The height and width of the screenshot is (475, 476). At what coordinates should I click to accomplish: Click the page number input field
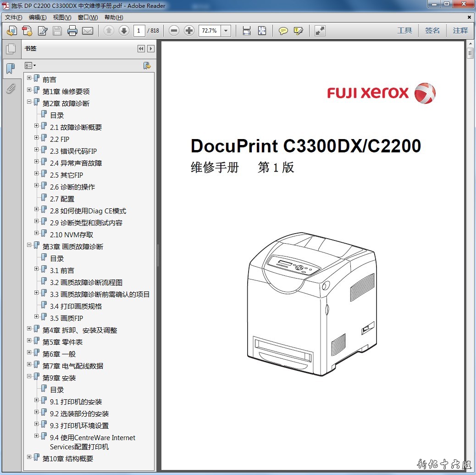click(x=139, y=31)
